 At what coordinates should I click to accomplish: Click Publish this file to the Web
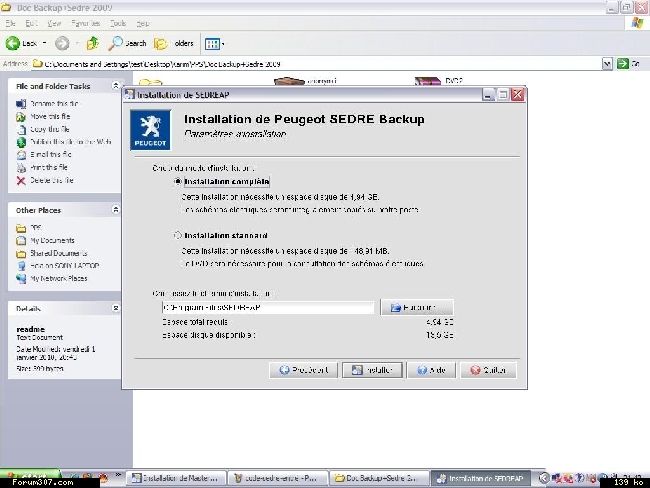[x=70, y=142]
